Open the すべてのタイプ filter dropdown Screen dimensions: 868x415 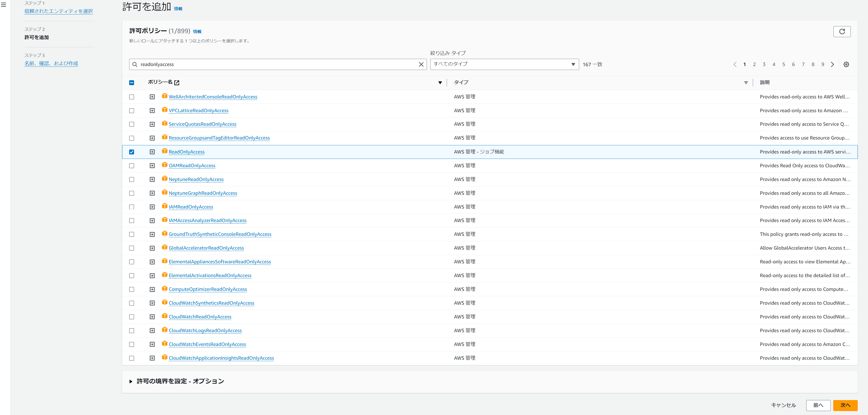(504, 64)
